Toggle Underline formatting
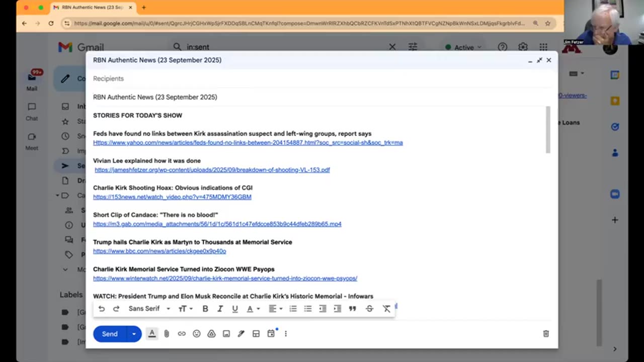The image size is (644, 362). tap(235, 309)
